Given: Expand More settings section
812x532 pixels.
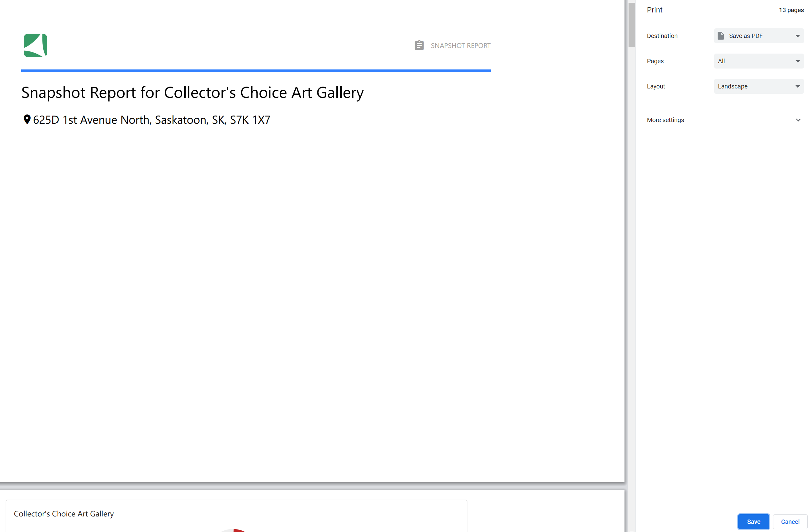Looking at the screenshot, I should pyautogui.click(x=723, y=120).
